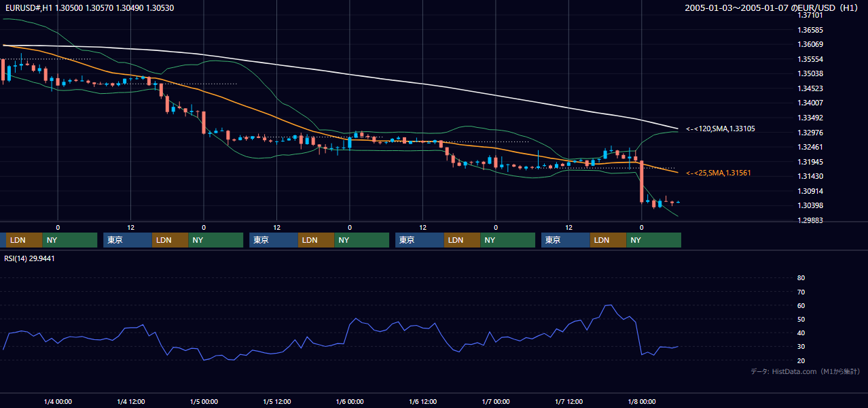The width and height of the screenshot is (868, 408).
Task: Select the 1/8 00:00 time axis label
Action: tap(641, 401)
